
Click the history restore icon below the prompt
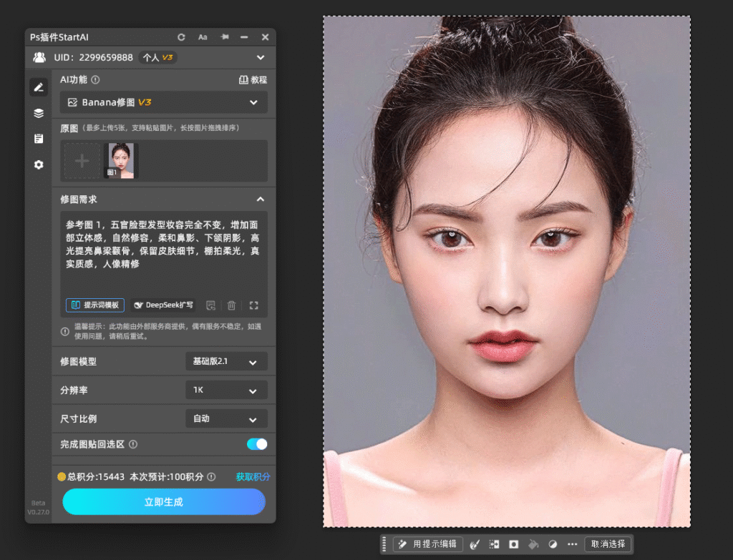[211, 305]
